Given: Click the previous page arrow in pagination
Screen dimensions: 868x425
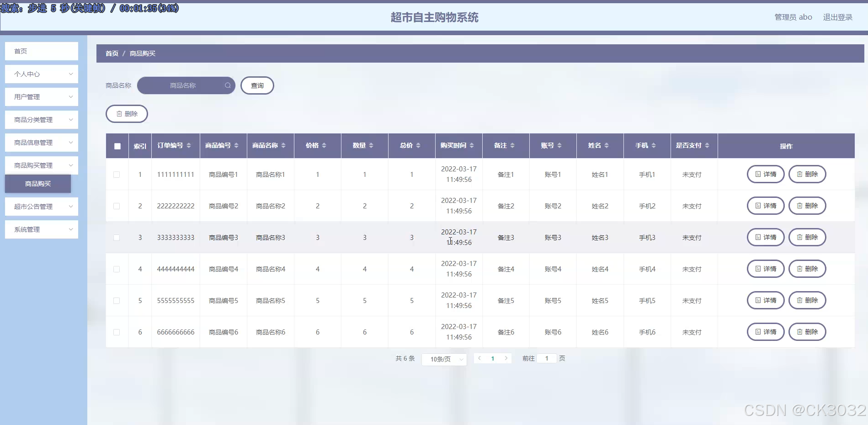Looking at the screenshot, I should point(479,358).
